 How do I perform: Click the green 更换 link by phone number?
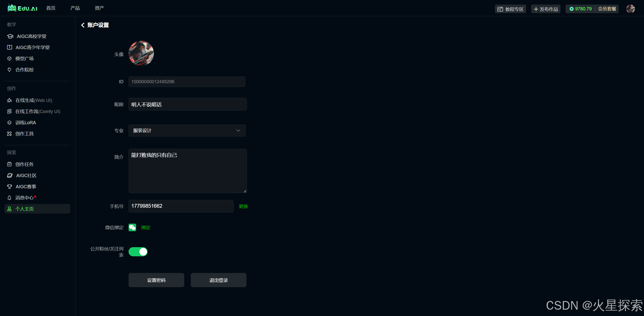(x=243, y=206)
